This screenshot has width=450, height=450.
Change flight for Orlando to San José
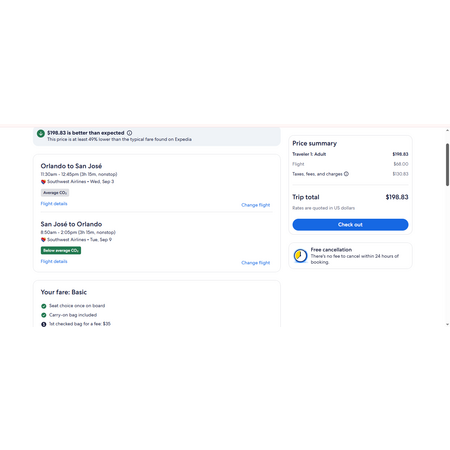(x=256, y=205)
